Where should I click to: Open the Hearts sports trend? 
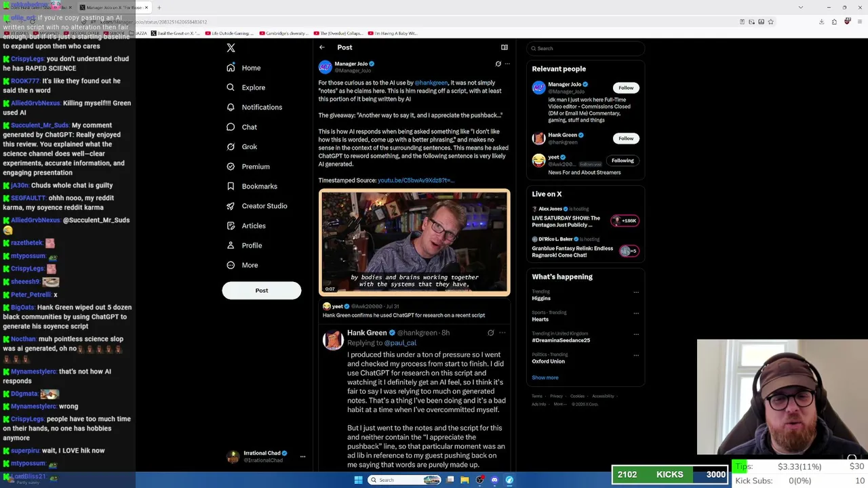coord(540,319)
